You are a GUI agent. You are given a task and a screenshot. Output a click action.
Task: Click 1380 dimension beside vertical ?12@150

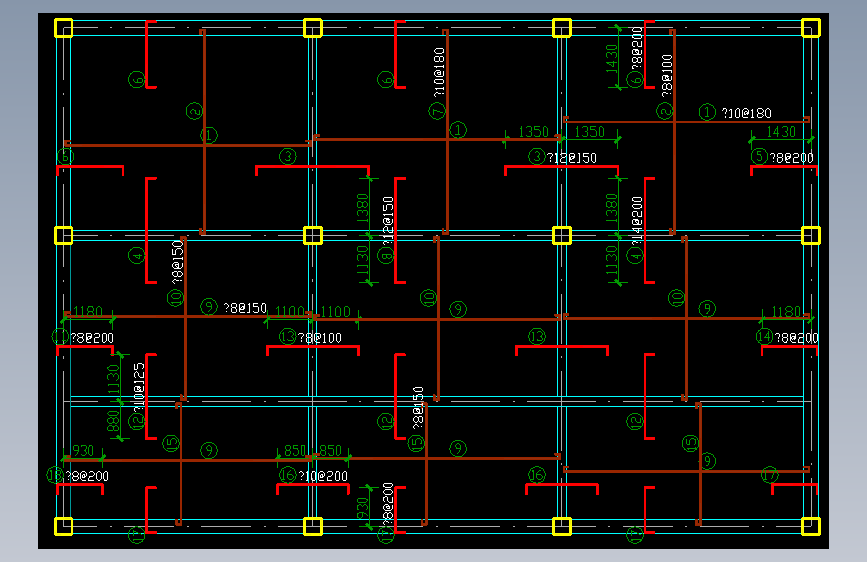362,208
